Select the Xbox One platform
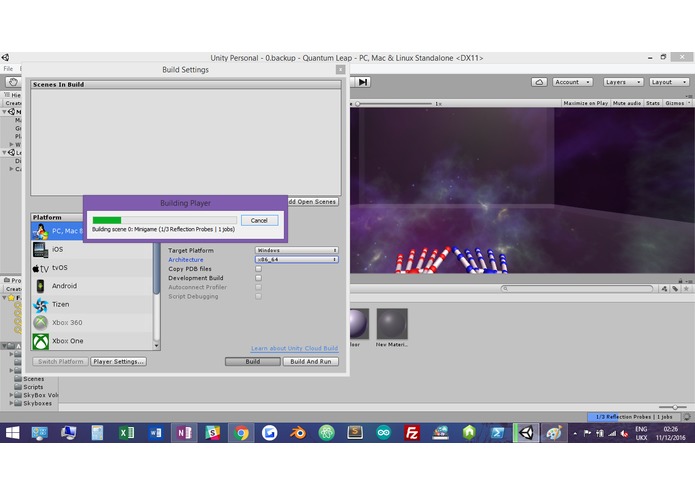695x494 pixels. click(92, 341)
